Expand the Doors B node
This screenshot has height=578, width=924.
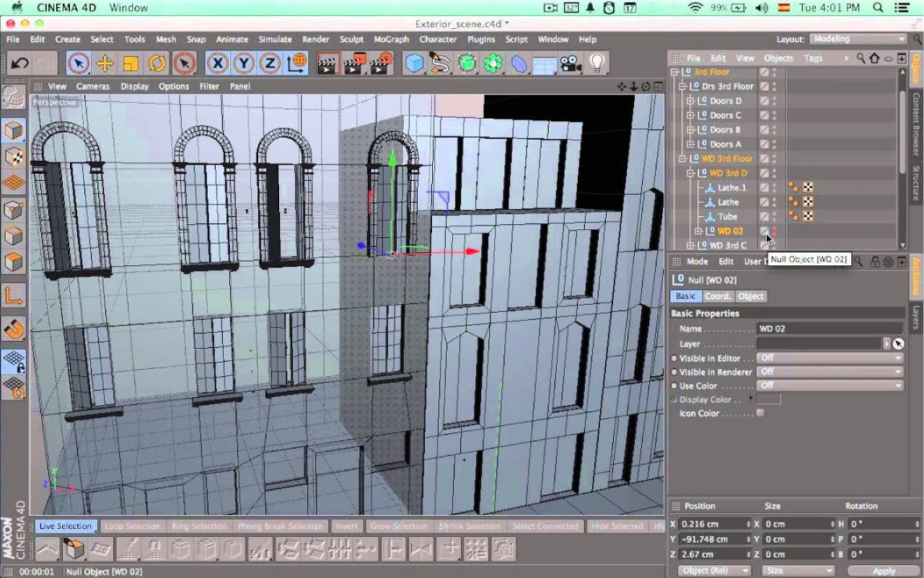pos(690,130)
